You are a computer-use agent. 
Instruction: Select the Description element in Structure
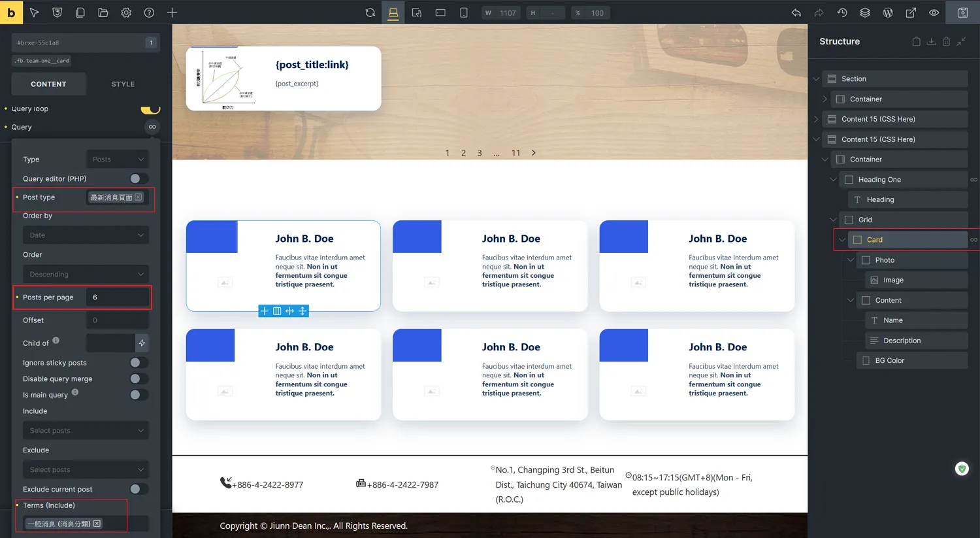902,341
